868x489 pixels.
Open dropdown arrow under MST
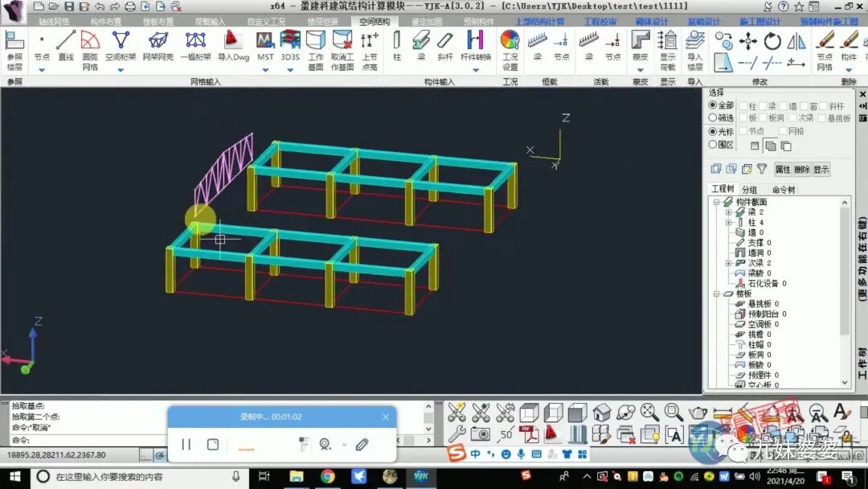click(265, 70)
